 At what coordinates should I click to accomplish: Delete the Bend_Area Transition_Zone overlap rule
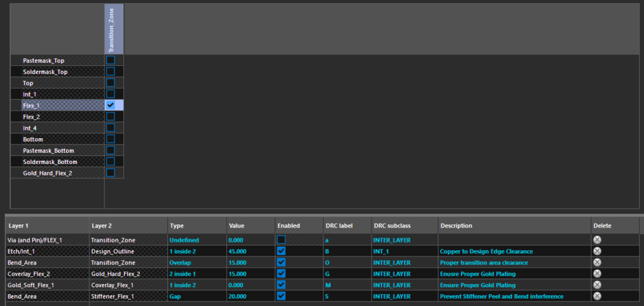coord(597,263)
